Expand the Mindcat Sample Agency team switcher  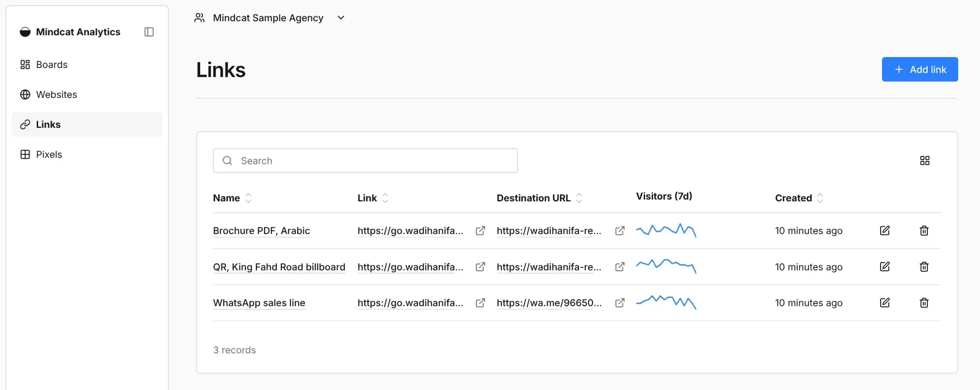(x=269, y=18)
